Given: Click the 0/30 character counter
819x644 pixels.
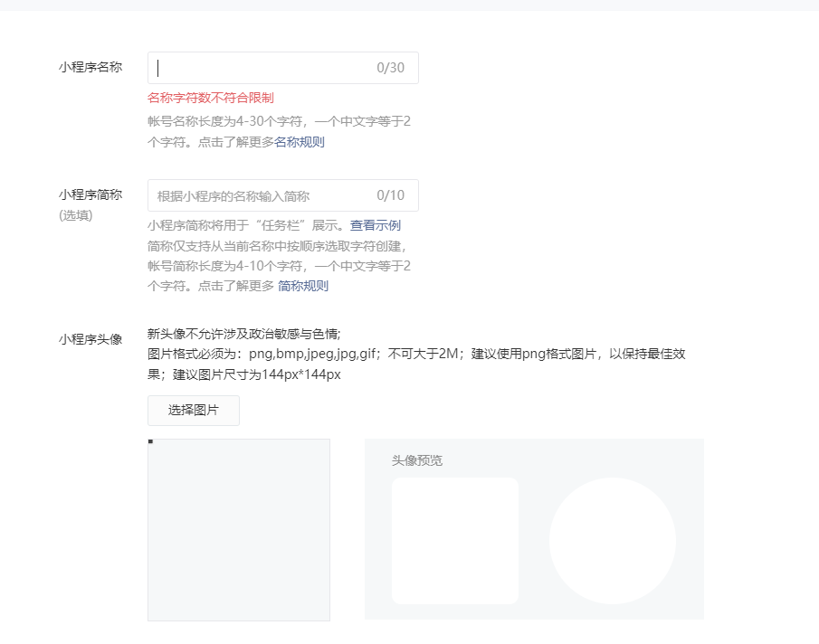Looking at the screenshot, I should tap(391, 68).
